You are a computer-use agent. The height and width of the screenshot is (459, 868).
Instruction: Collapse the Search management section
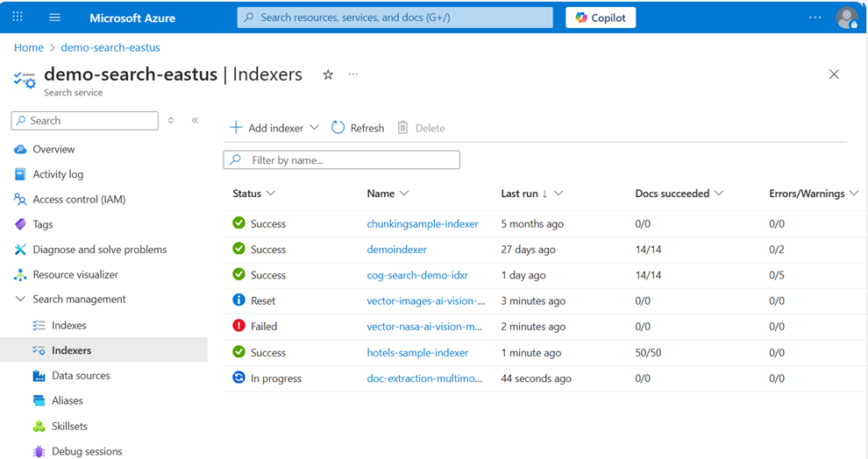(20, 300)
